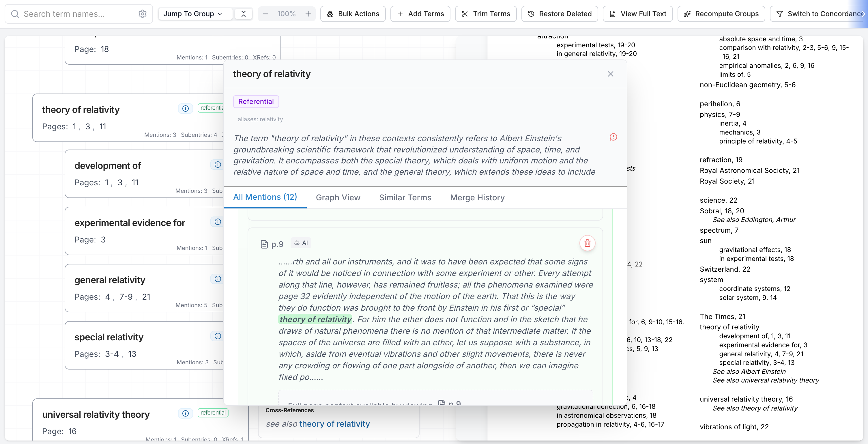Open the Jump To Group dropdown

tap(195, 14)
